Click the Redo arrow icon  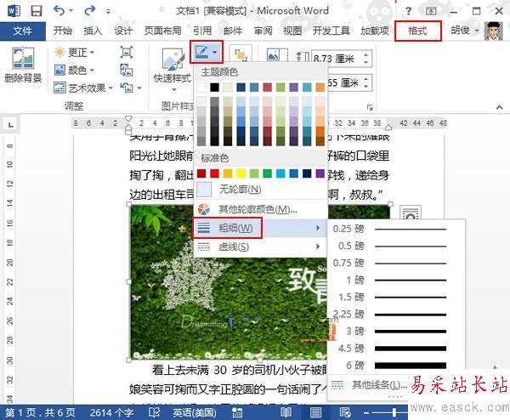click(x=89, y=11)
